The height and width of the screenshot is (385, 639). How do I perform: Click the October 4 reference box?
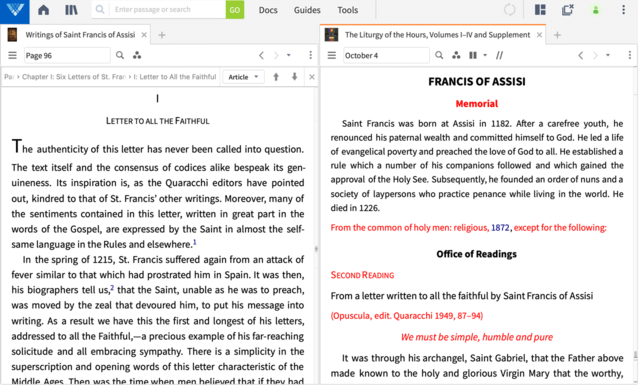(386, 55)
